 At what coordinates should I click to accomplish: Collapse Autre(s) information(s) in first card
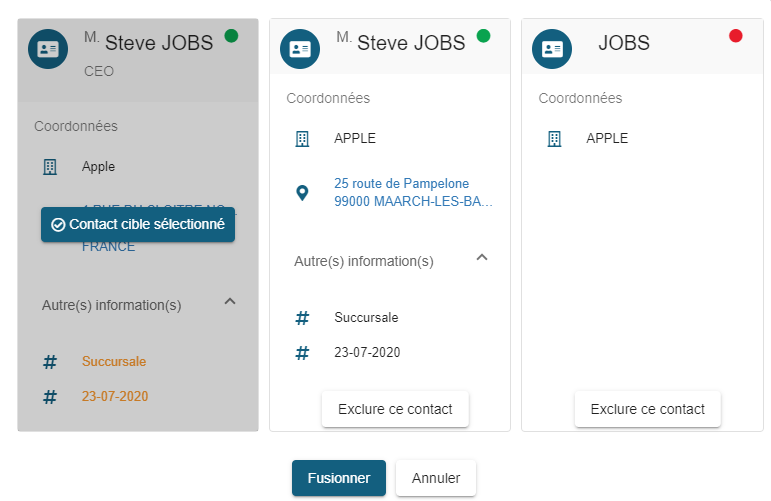click(230, 301)
